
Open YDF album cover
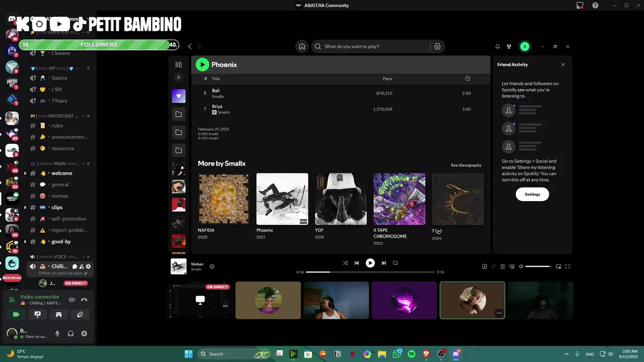[x=341, y=199]
